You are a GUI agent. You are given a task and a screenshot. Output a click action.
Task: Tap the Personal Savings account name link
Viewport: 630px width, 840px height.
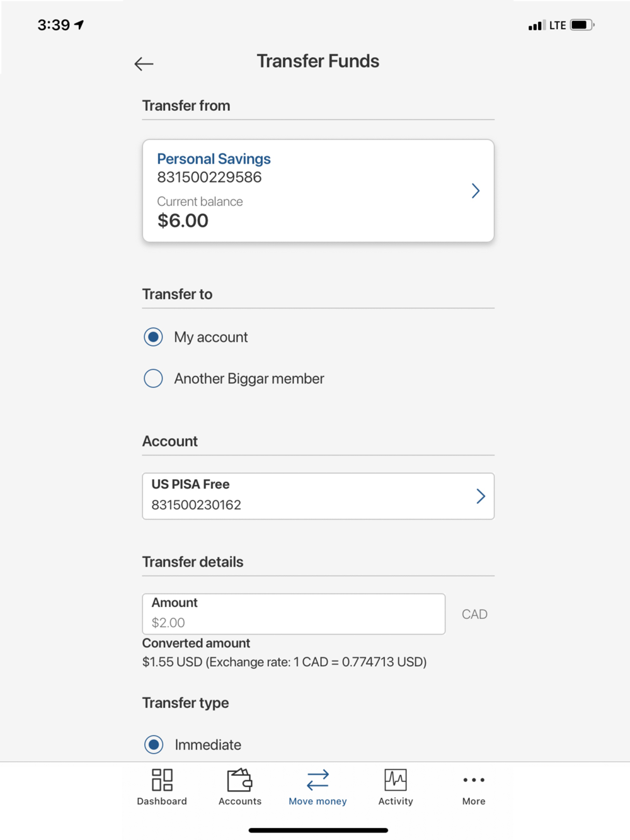(x=214, y=159)
